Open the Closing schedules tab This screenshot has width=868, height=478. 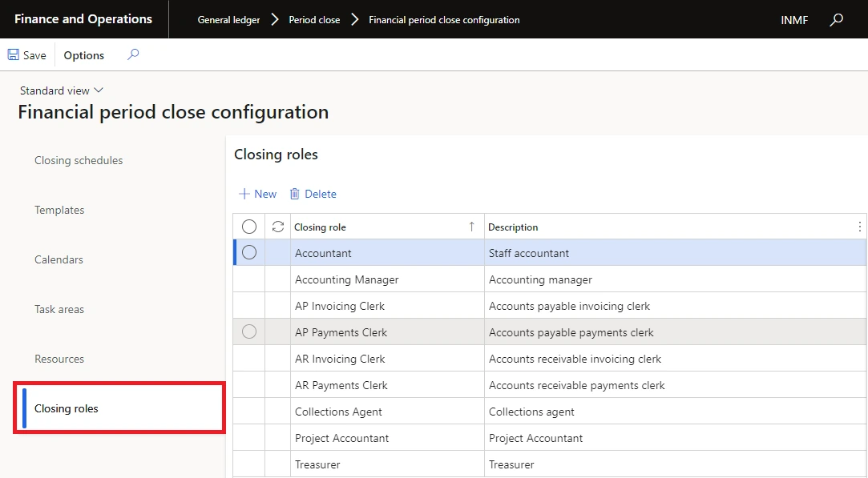[x=79, y=160]
